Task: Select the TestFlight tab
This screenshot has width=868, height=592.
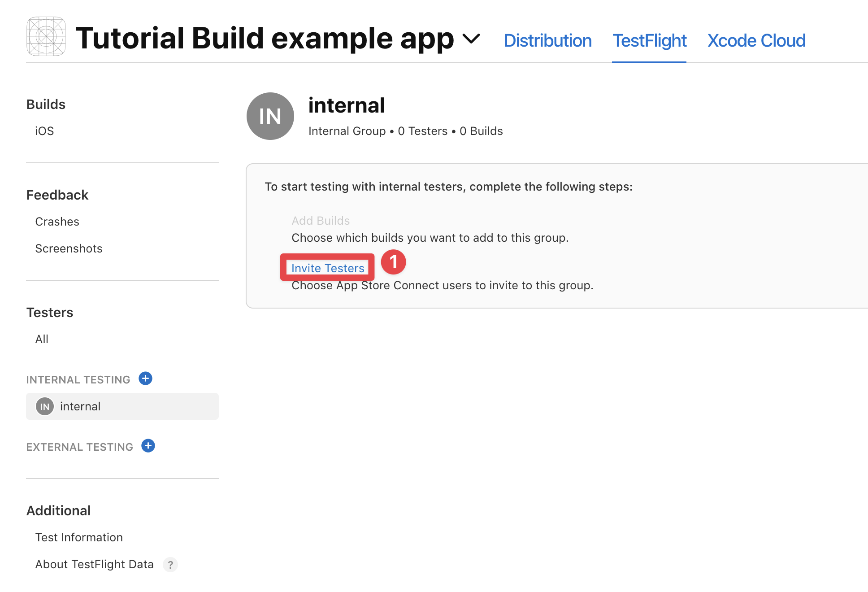Action: (x=649, y=40)
